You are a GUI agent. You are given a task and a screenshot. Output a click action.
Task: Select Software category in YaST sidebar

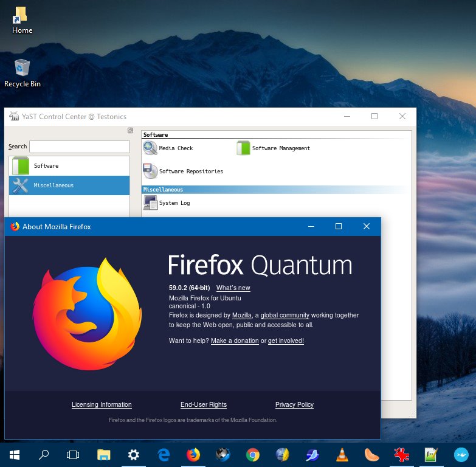[69, 166]
